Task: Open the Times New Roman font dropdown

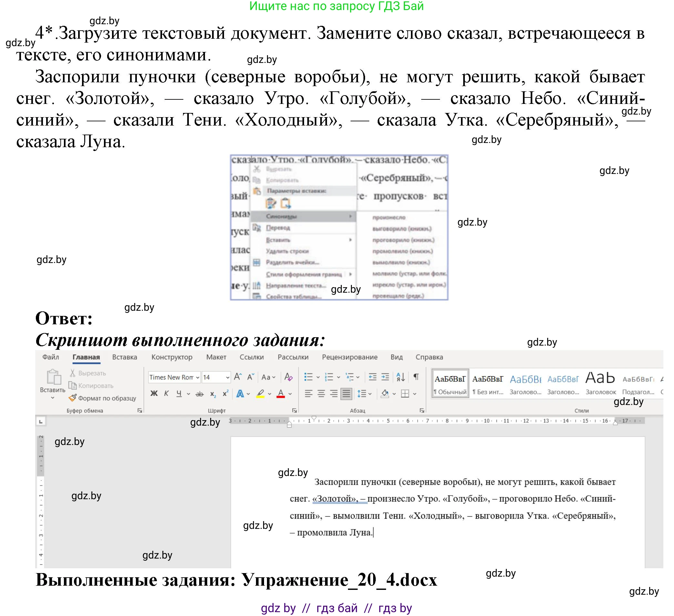Action: tap(198, 377)
